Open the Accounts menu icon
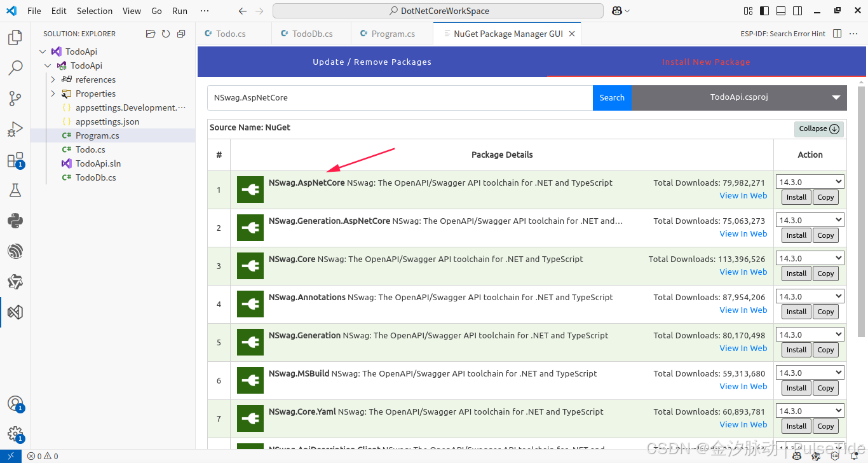868x463 pixels. pos(15,404)
